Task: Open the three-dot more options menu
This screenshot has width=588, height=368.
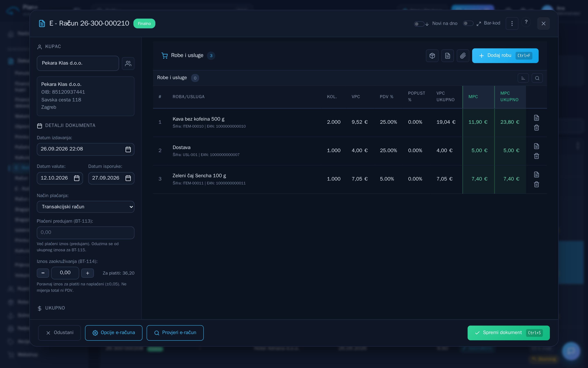Action: (512, 23)
